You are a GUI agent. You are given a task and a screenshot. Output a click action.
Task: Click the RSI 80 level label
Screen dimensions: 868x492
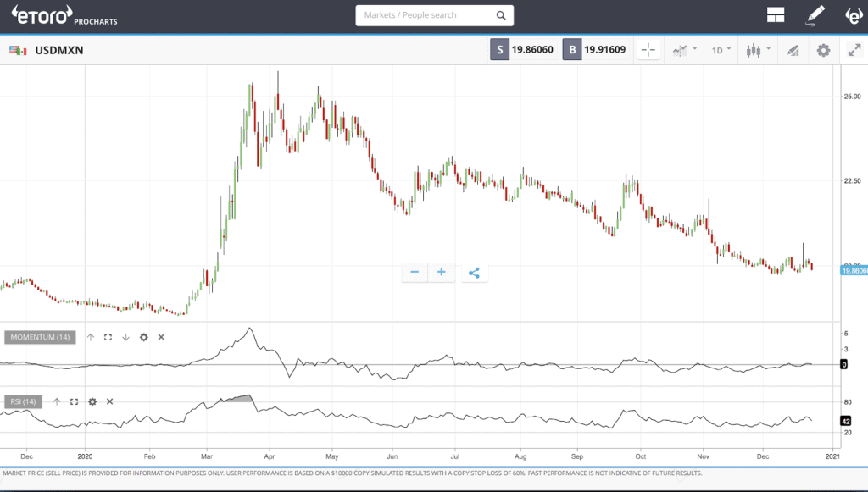point(848,402)
